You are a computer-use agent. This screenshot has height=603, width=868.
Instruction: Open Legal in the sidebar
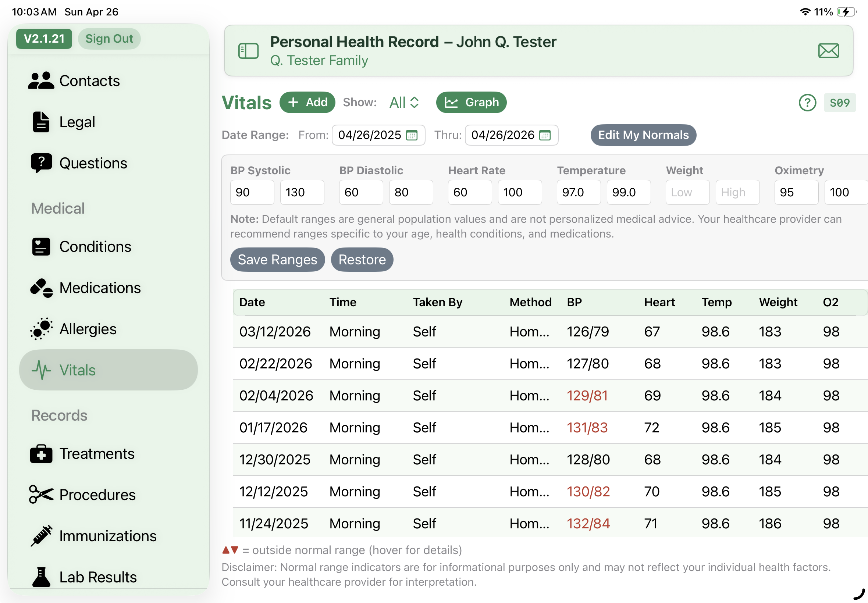point(108,122)
